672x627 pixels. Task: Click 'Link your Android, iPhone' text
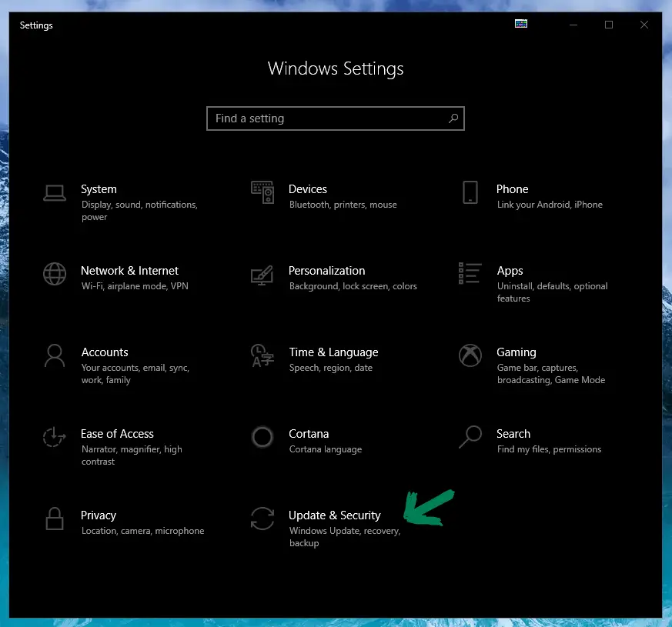pyautogui.click(x=550, y=205)
